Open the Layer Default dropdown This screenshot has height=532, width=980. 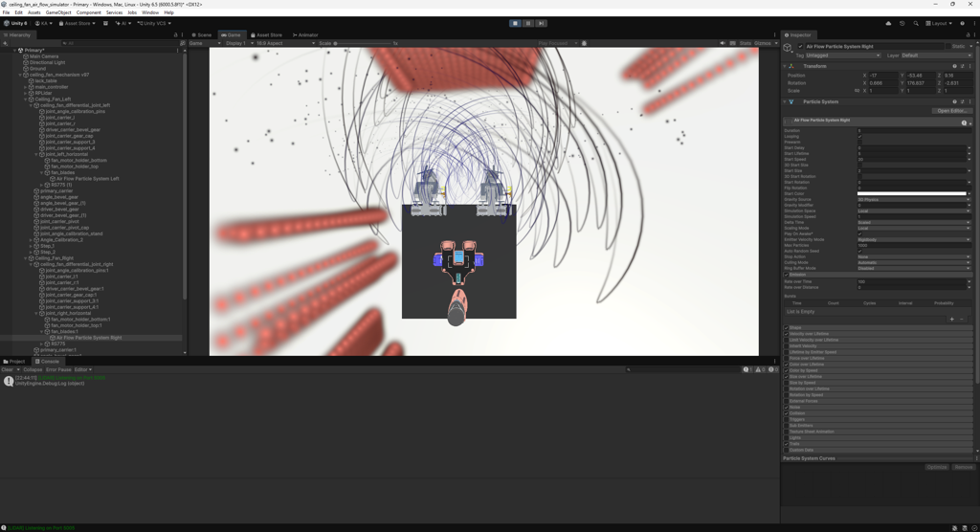(x=936, y=55)
